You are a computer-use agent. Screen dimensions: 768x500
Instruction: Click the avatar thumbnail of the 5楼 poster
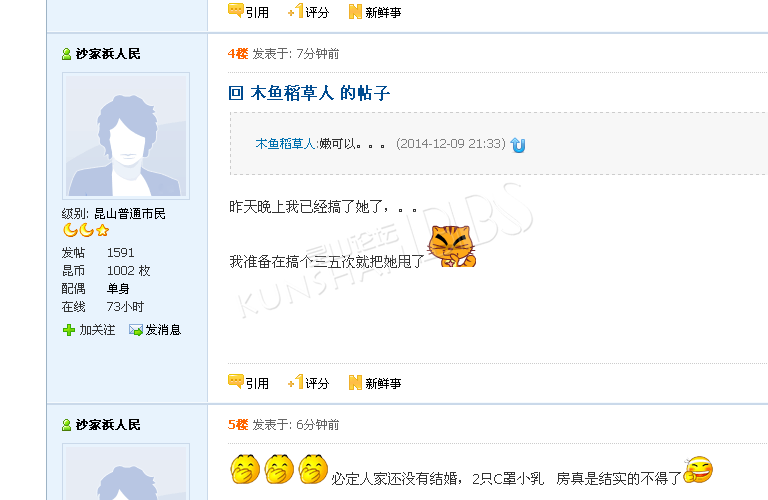click(x=126, y=472)
